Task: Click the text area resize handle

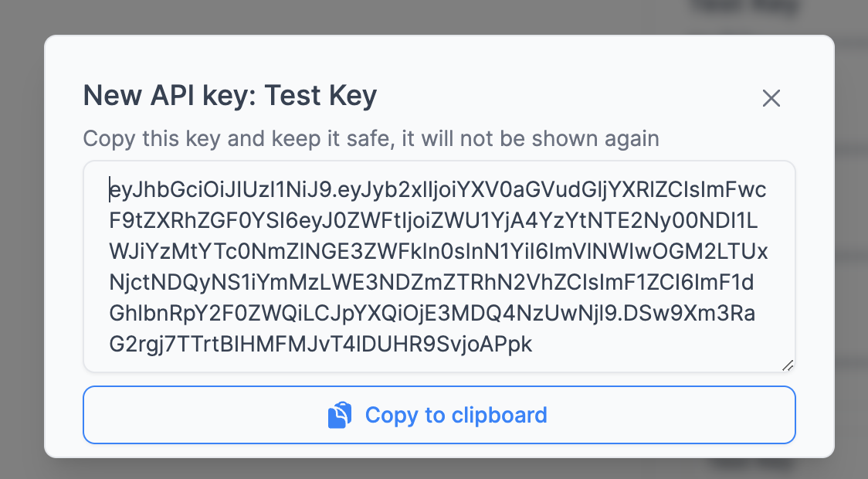Action: (x=787, y=365)
